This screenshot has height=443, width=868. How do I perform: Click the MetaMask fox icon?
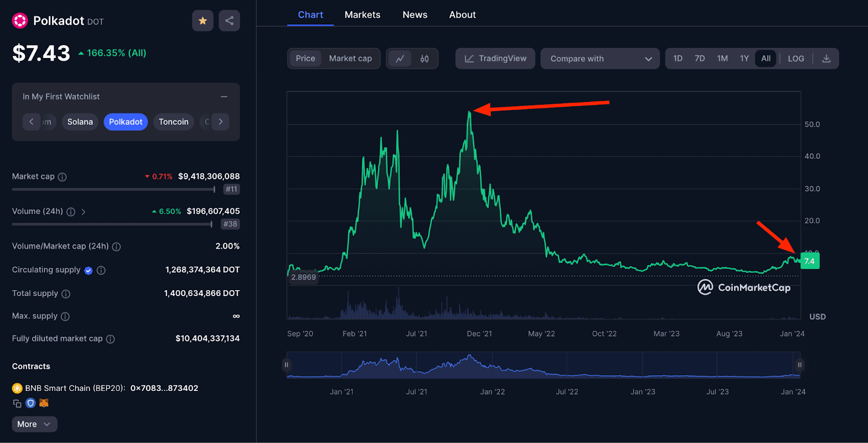pyautogui.click(x=44, y=403)
